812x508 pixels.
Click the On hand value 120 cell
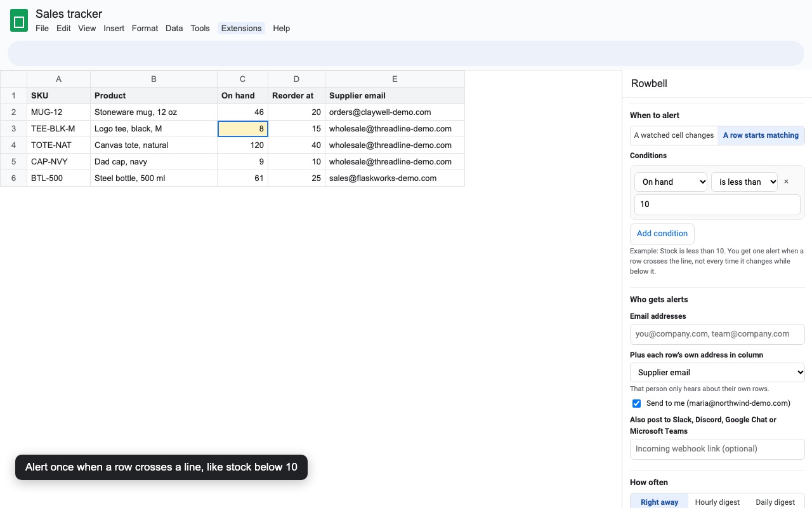pyautogui.click(x=242, y=145)
